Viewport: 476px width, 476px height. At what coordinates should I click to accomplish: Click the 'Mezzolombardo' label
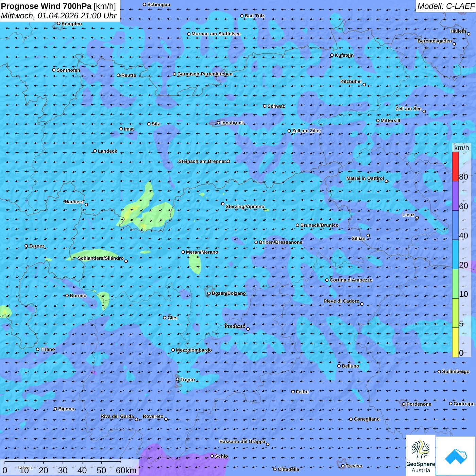194,350
